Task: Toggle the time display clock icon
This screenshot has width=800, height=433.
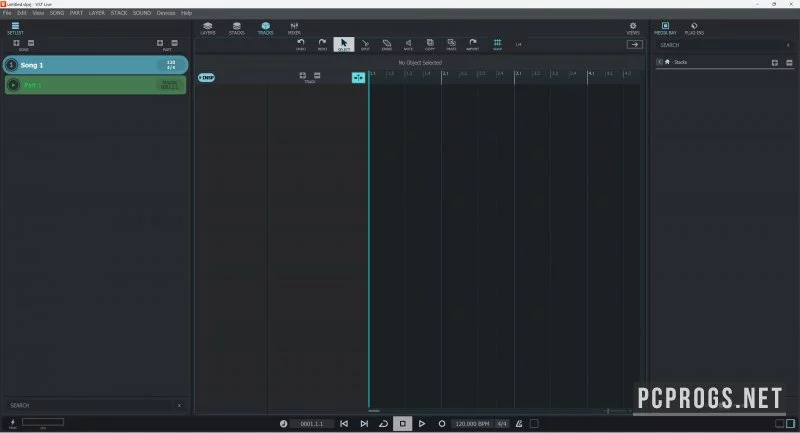Action: 283,424
